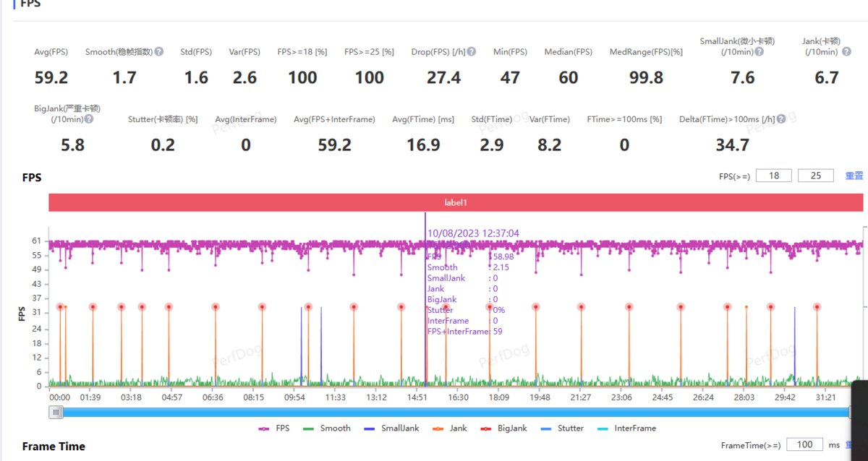The image size is (868, 461).
Task: Click help icon for Delta(FTime)>100ms
Action: click(x=781, y=119)
